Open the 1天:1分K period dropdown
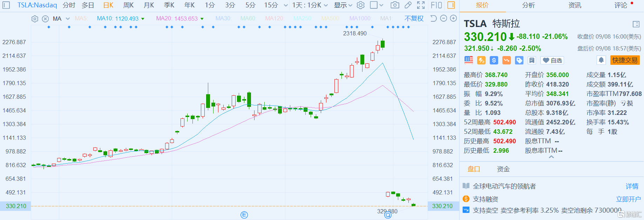Viewport: 644px width, 220px height. [x=310, y=5]
